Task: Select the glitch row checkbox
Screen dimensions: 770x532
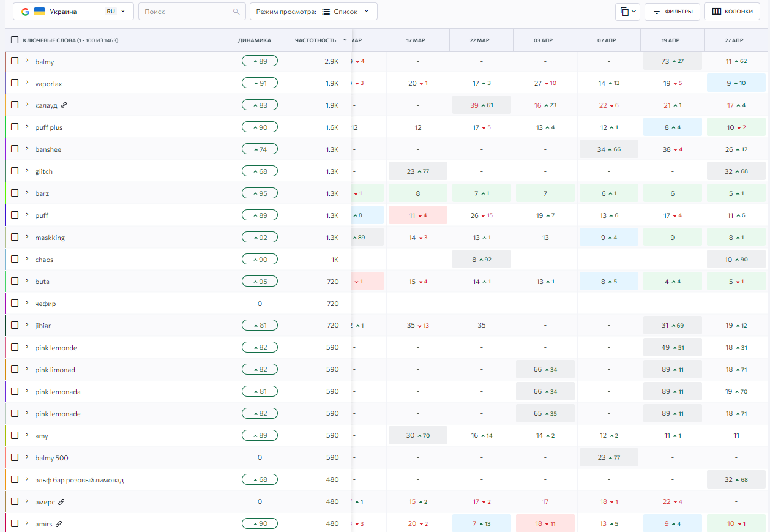Action: (x=15, y=171)
